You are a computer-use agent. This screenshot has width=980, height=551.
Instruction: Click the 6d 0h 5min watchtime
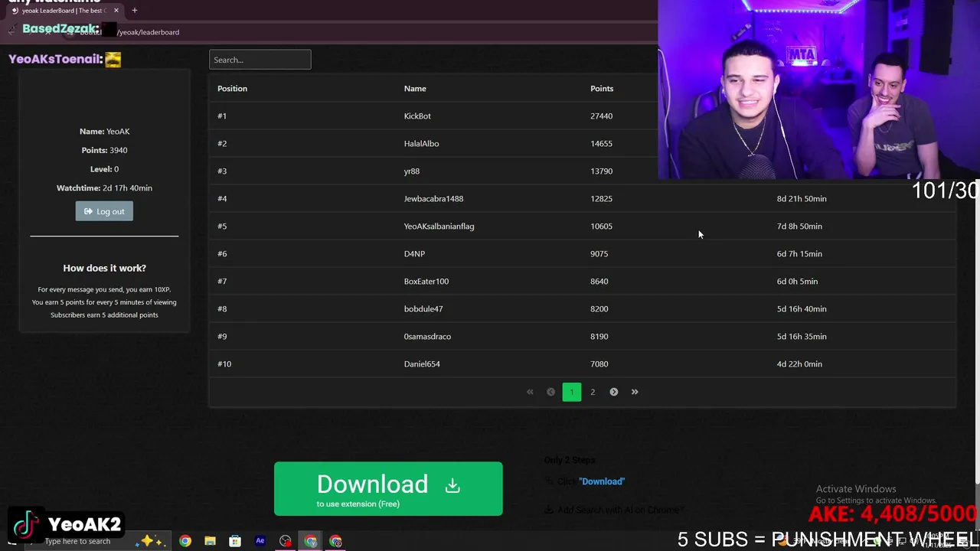point(797,282)
